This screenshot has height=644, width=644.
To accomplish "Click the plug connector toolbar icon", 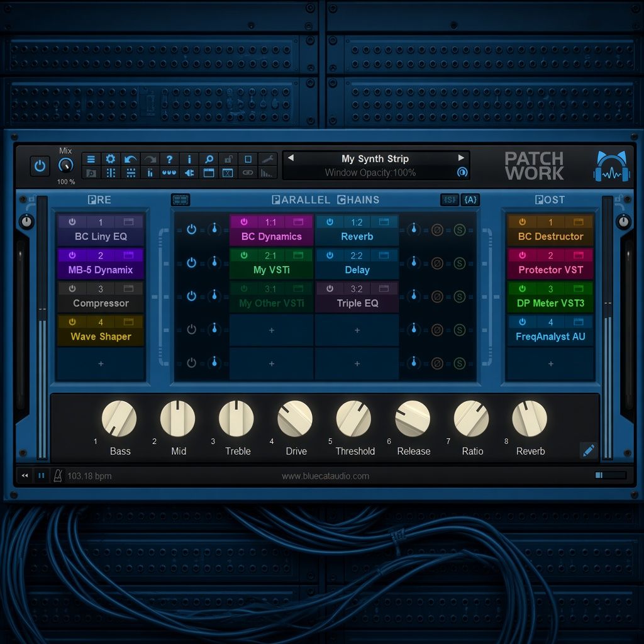I will pos(189,173).
